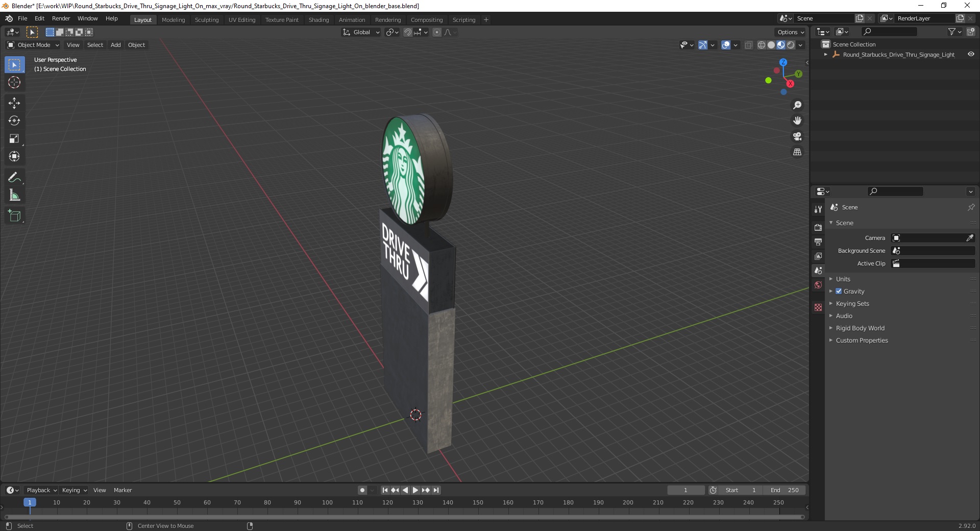Open the View Layer properties tab
This screenshot has height=531, width=980.
(818, 256)
